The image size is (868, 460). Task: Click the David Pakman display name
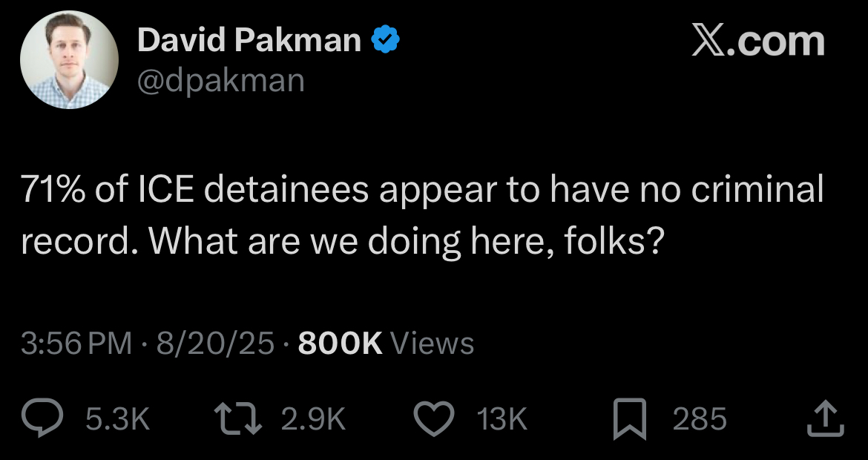point(249,41)
